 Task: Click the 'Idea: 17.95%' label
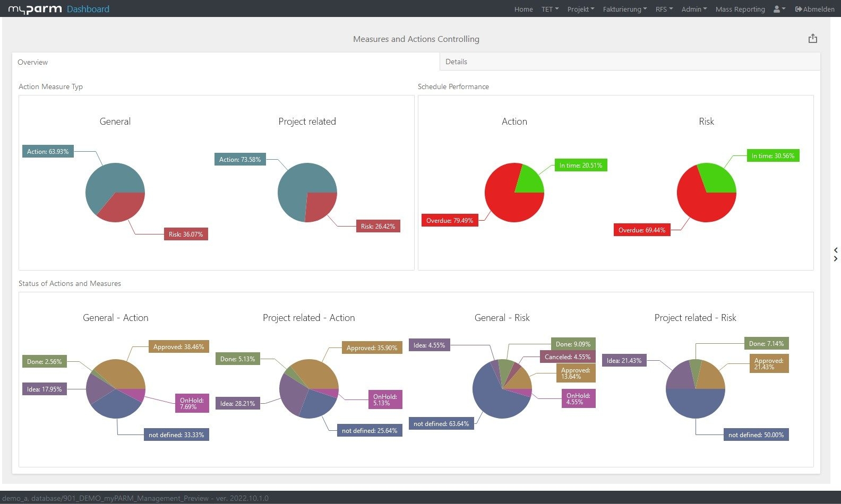click(x=44, y=389)
